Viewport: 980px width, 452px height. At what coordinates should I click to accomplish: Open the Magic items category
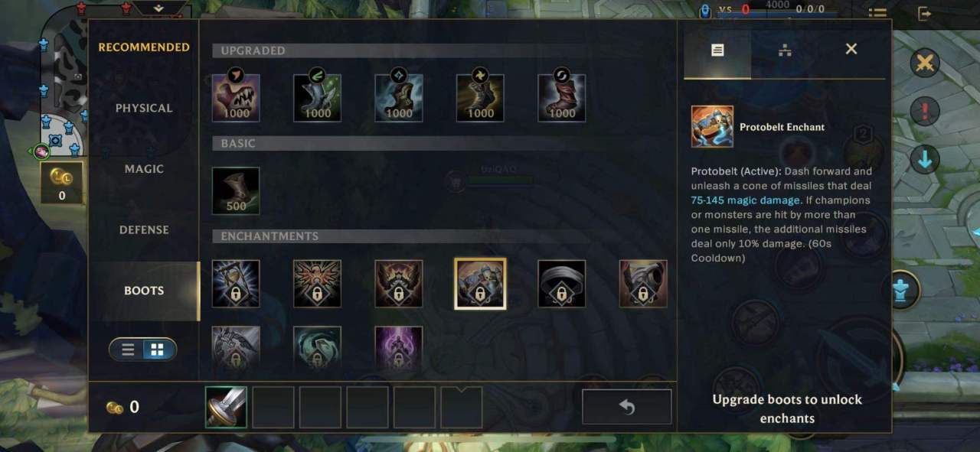(x=144, y=169)
